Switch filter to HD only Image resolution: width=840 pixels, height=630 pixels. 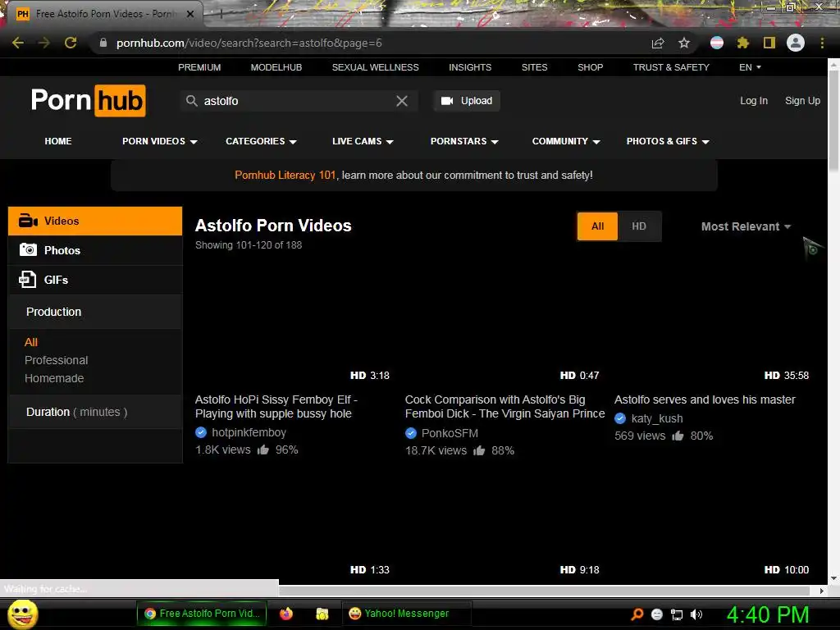[x=639, y=226]
